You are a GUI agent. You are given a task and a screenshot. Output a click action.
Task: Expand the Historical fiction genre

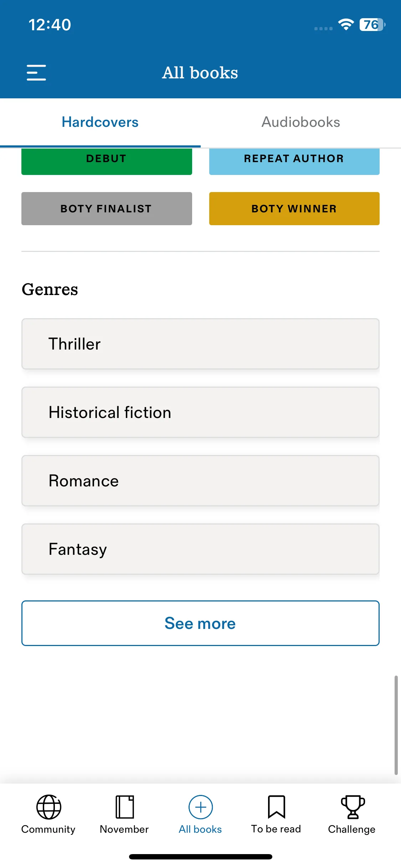pos(200,412)
